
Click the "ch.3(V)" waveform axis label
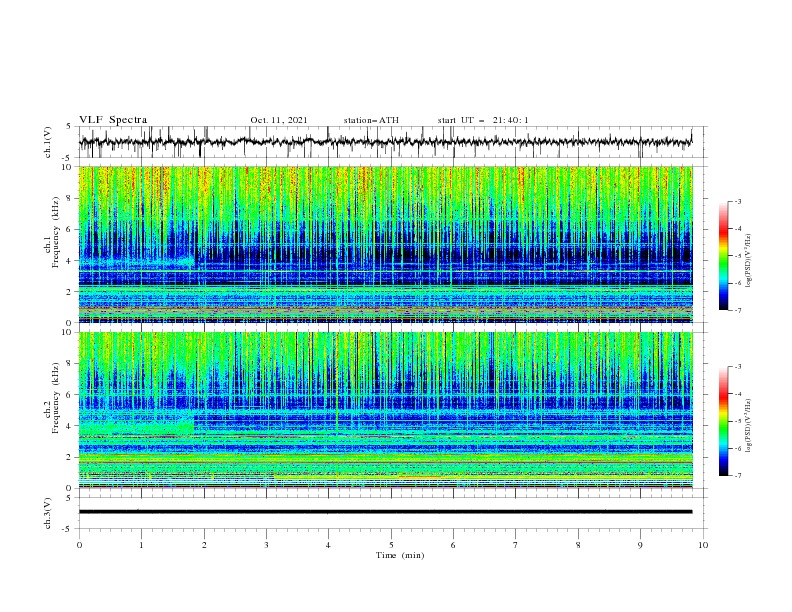click(48, 513)
